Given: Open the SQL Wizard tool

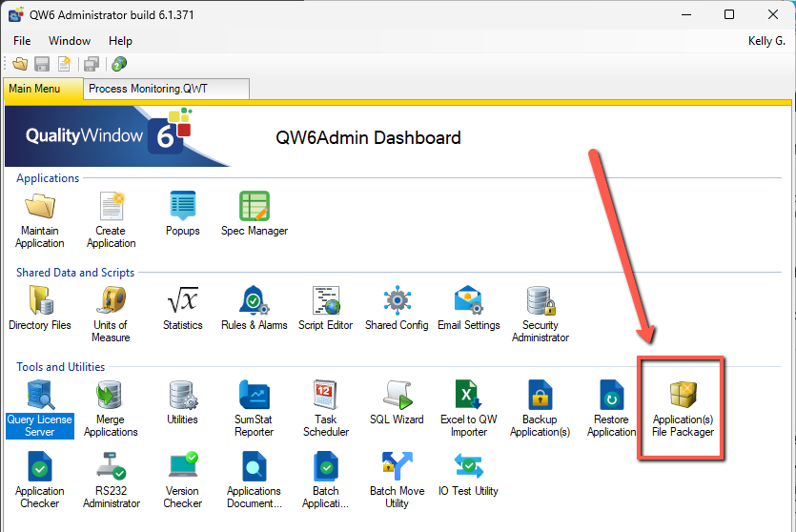Looking at the screenshot, I should (398, 396).
